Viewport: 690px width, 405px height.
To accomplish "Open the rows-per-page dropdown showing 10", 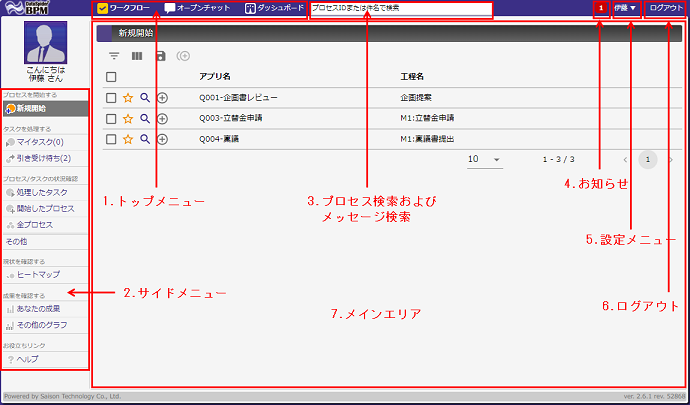I will pos(485,159).
